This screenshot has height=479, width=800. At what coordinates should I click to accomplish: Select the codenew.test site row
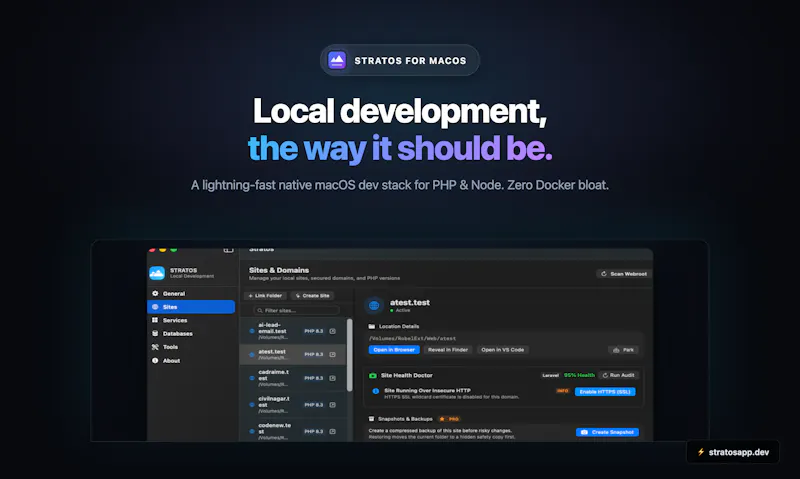pos(293,431)
